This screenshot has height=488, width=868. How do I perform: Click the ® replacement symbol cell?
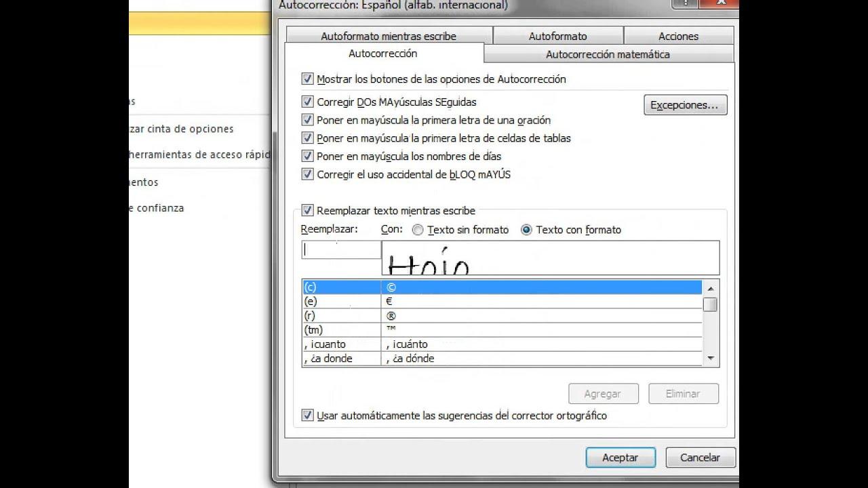pos(542,316)
